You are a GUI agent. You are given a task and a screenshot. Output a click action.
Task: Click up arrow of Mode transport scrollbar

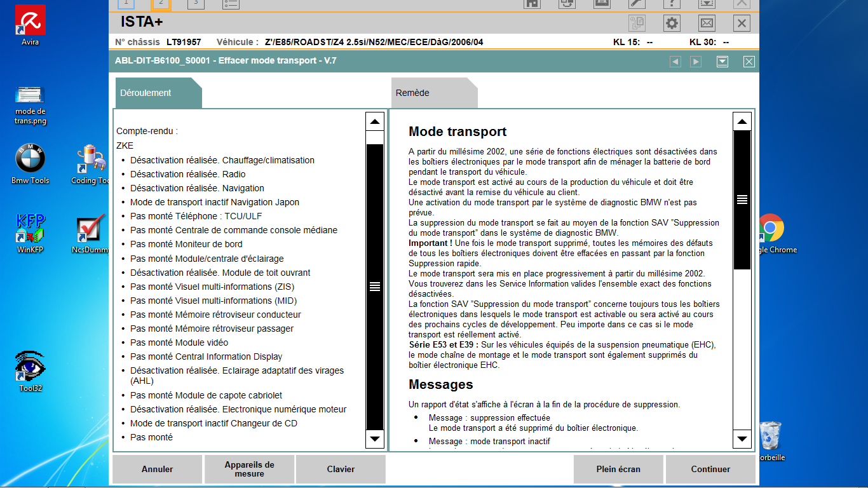coord(742,121)
